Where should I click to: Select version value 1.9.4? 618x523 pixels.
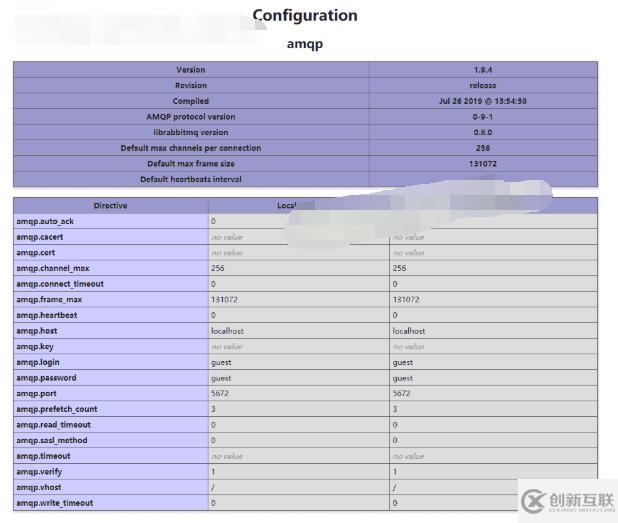pos(483,70)
